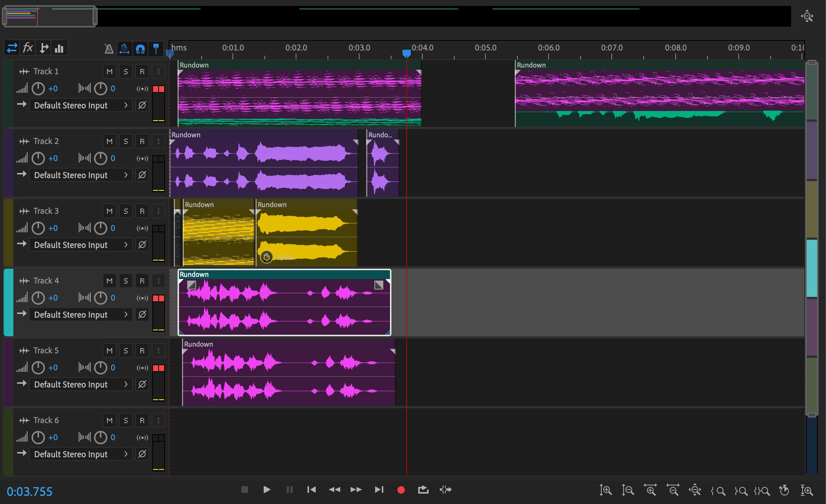Mute Track 1 with M button
826x504 pixels.
(110, 72)
